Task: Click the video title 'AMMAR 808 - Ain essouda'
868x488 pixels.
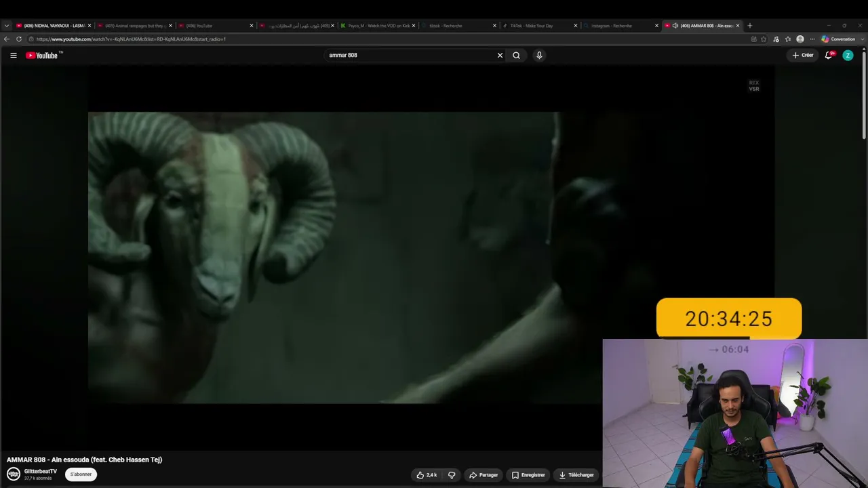Action: point(85,460)
